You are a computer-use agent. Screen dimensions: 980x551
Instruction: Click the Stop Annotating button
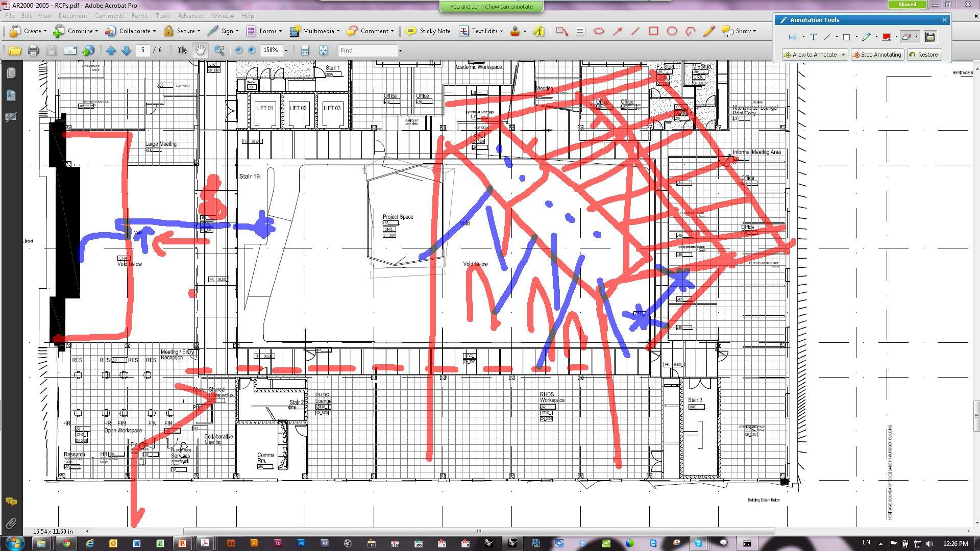(x=877, y=55)
